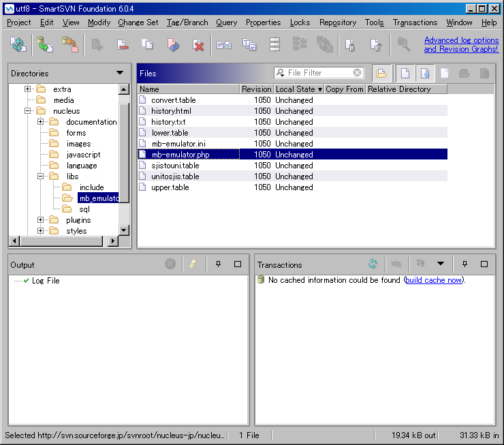Screen dimensions: 504x445
Task: Expand the plugins folder in tree
Action: [41, 220]
